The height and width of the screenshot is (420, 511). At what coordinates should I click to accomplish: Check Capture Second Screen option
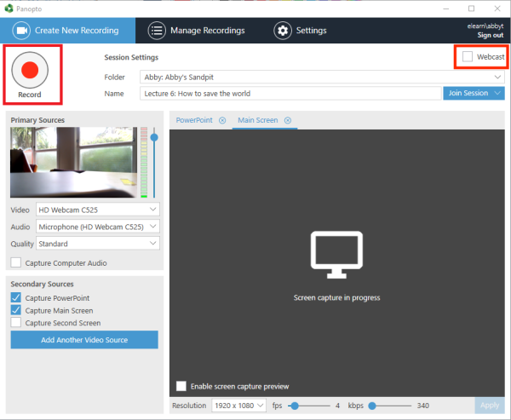(16, 323)
